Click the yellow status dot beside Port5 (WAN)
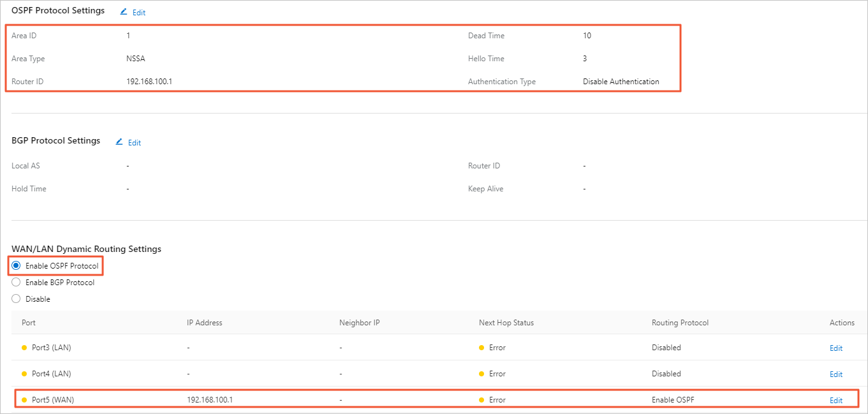Screen dimensions: 868x414 tap(24, 400)
